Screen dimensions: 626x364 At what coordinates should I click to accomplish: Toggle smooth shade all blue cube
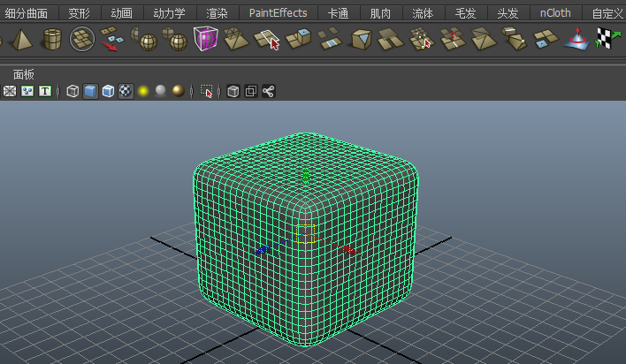click(108, 91)
